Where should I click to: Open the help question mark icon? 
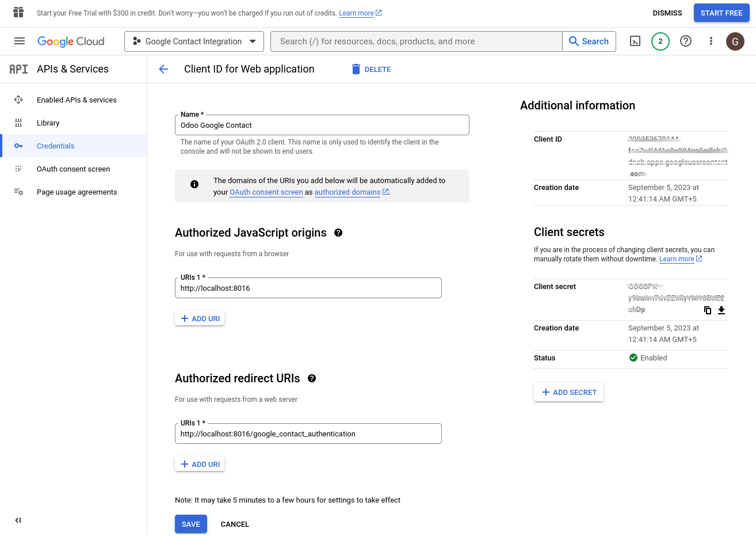coord(686,41)
